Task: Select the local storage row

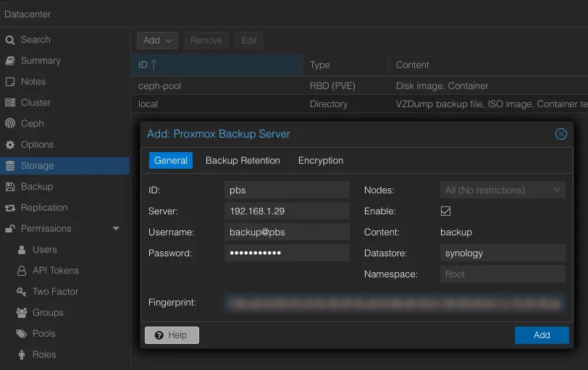Action: click(359, 104)
